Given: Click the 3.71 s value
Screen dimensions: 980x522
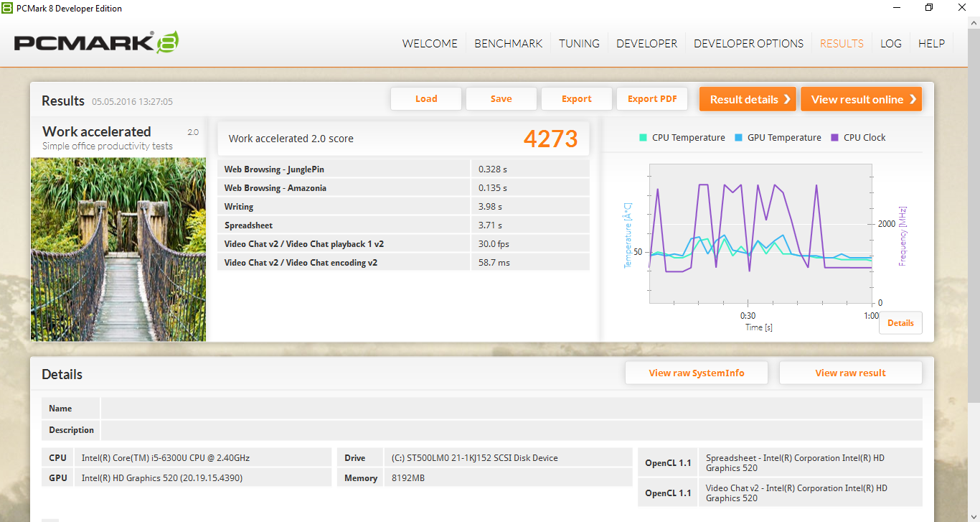Looking at the screenshot, I should click(x=490, y=225).
